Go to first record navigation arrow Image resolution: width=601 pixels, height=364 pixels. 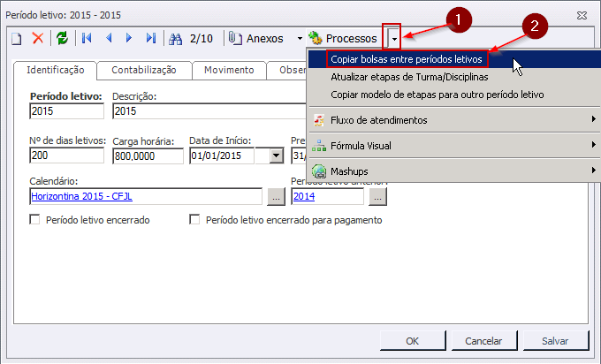87,38
